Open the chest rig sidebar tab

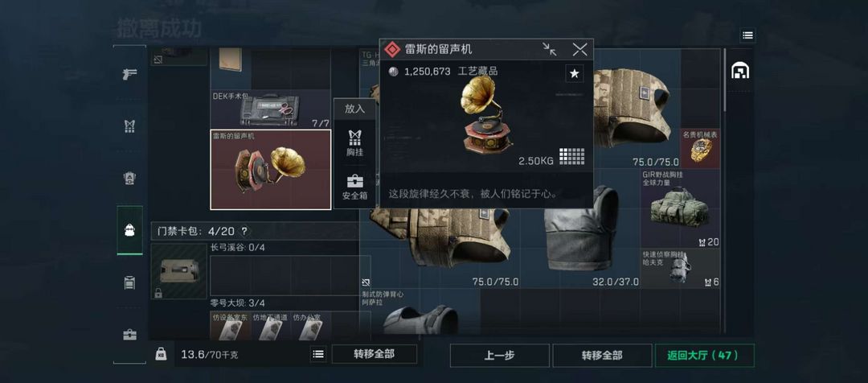point(129,126)
